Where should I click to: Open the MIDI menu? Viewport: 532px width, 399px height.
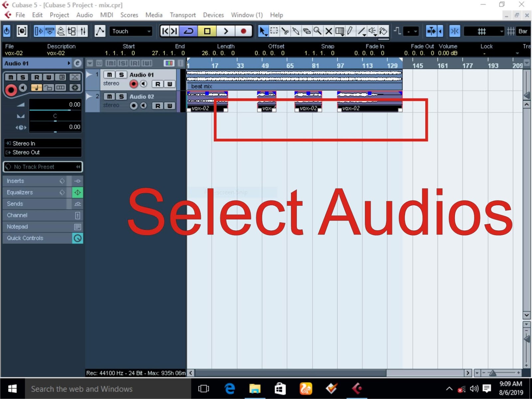(x=106, y=15)
